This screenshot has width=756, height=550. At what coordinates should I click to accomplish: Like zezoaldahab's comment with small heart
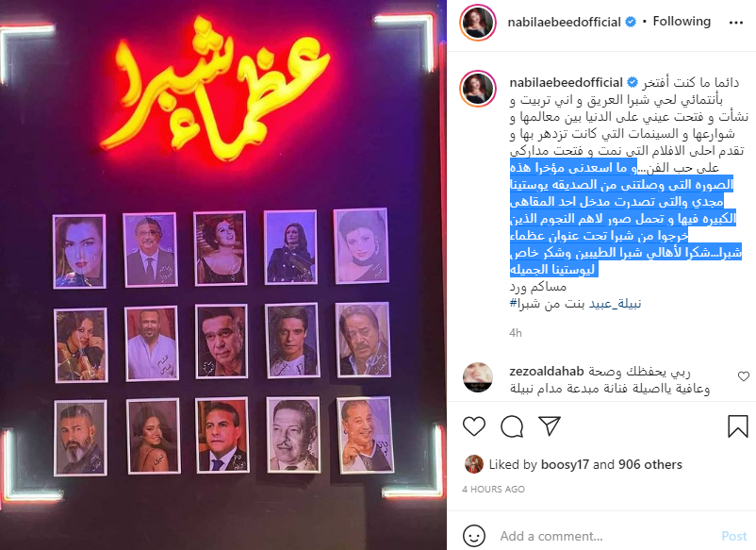click(744, 375)
